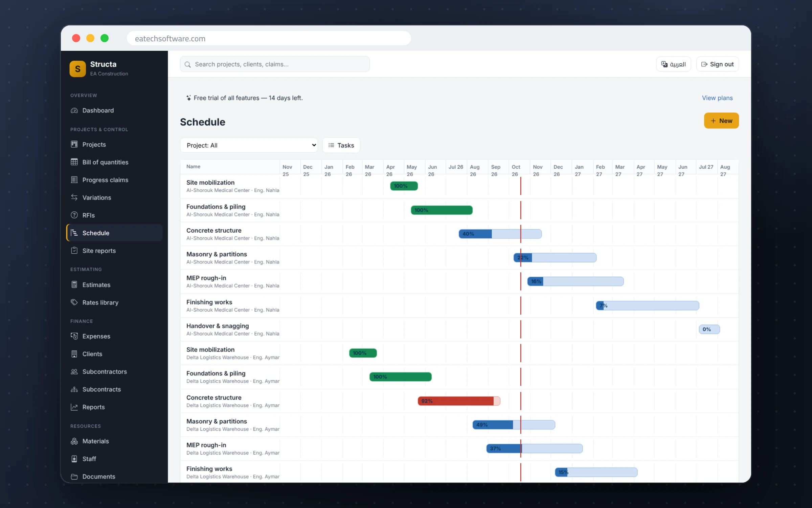Click the Name column header
Viewport: 812px width, 508px height.
pyautogui.click(x=194, y=167)
